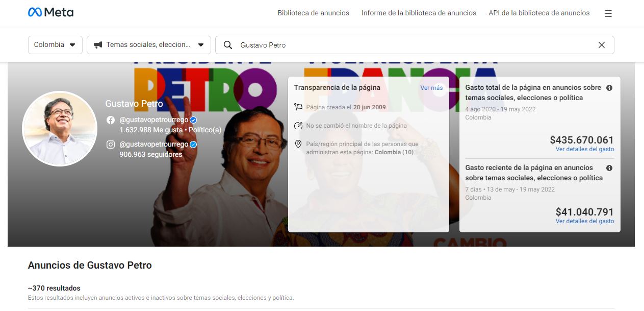Open Informe de la biblioteca de anuncios
Image resolution: width=644 pixels, height=311 pixels.
[419, 13]
